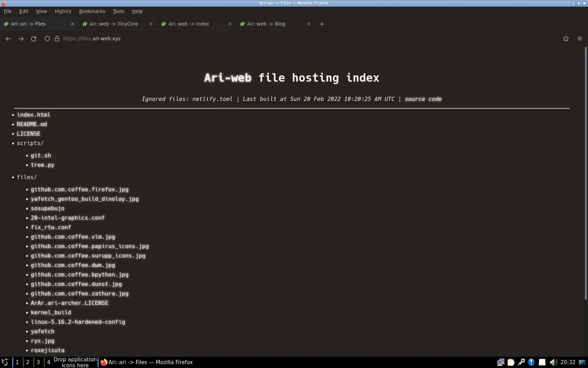Screen dimensions: 588x368
Task: Open the README.md link
Action: point(32,124)
